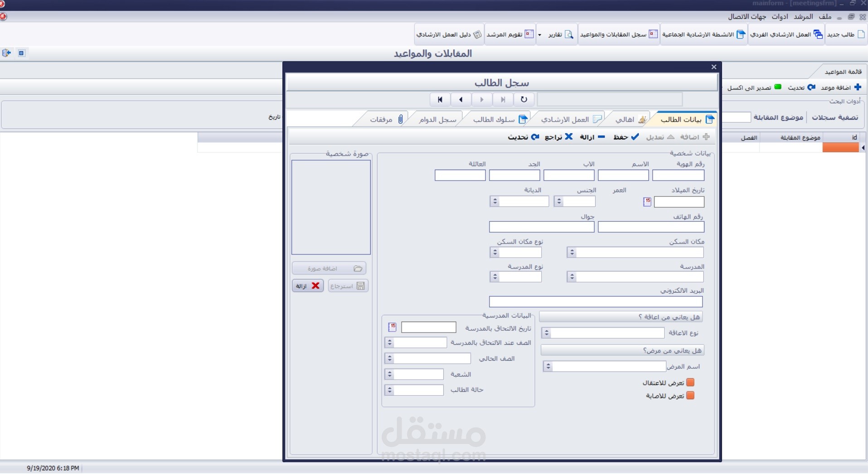This screenshot has width=868, height=474.
Task: Open العمل الارشادي الفردي from toolbar
Action: click(786, 34)
